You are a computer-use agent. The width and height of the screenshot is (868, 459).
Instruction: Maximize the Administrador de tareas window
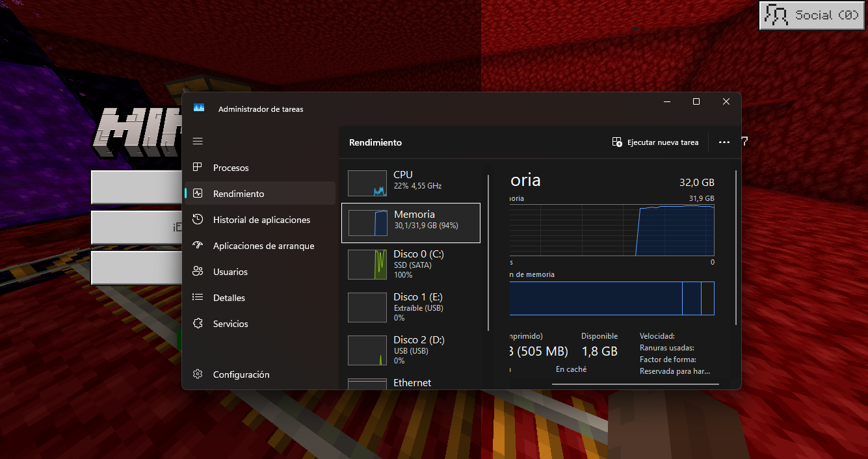(696, 101)
